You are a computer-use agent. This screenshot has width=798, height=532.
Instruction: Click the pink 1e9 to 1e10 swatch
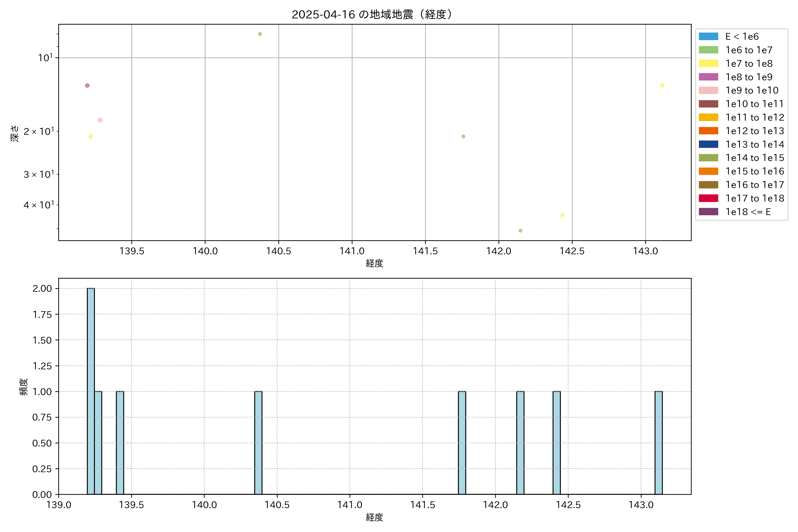coord(708,90)
